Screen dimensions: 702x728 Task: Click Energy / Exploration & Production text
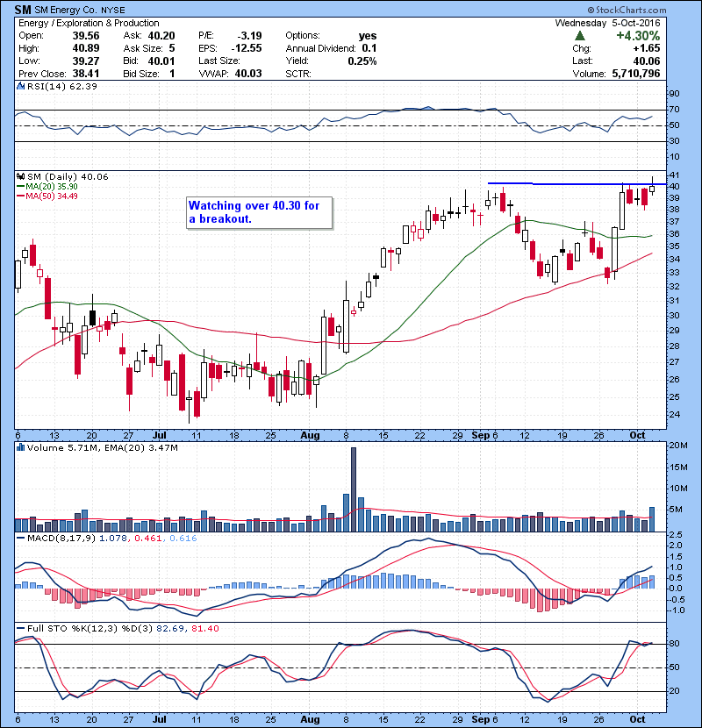(89, 23)
